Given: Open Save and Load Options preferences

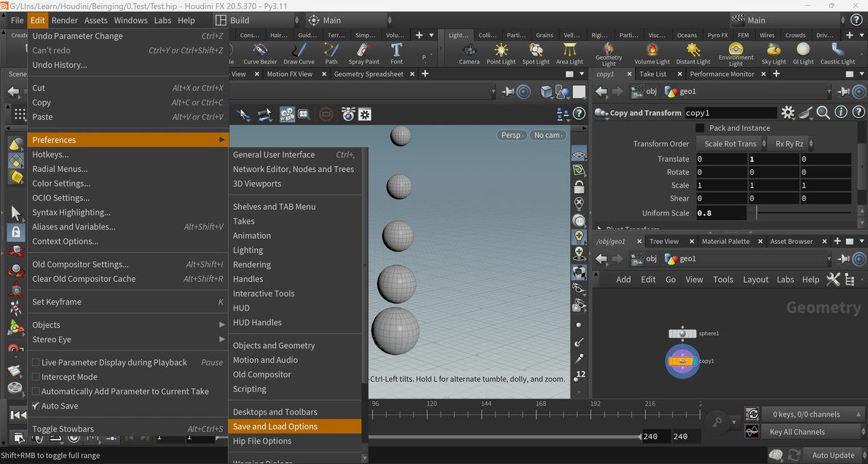Looking at the screenshot, I should click(275, 426).
